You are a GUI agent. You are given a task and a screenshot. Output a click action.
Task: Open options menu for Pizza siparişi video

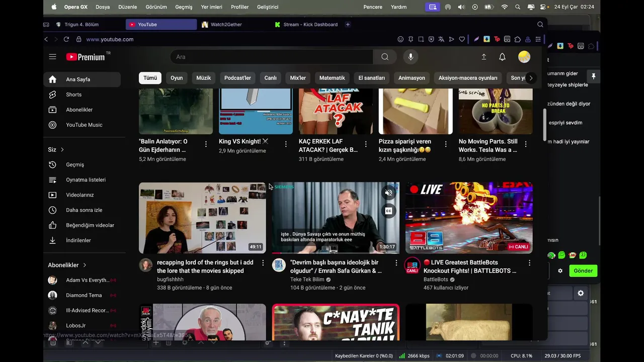point(446,144)
